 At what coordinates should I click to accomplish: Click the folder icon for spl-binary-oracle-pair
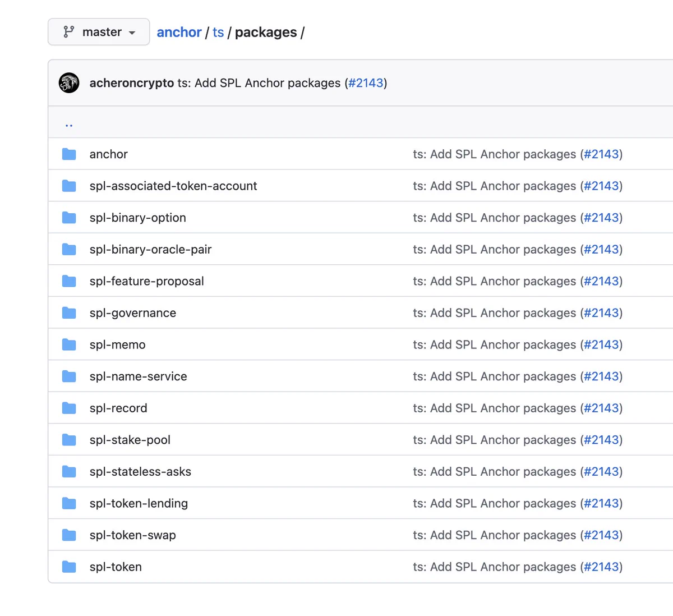pyautogui.click(x=69, y=249)
